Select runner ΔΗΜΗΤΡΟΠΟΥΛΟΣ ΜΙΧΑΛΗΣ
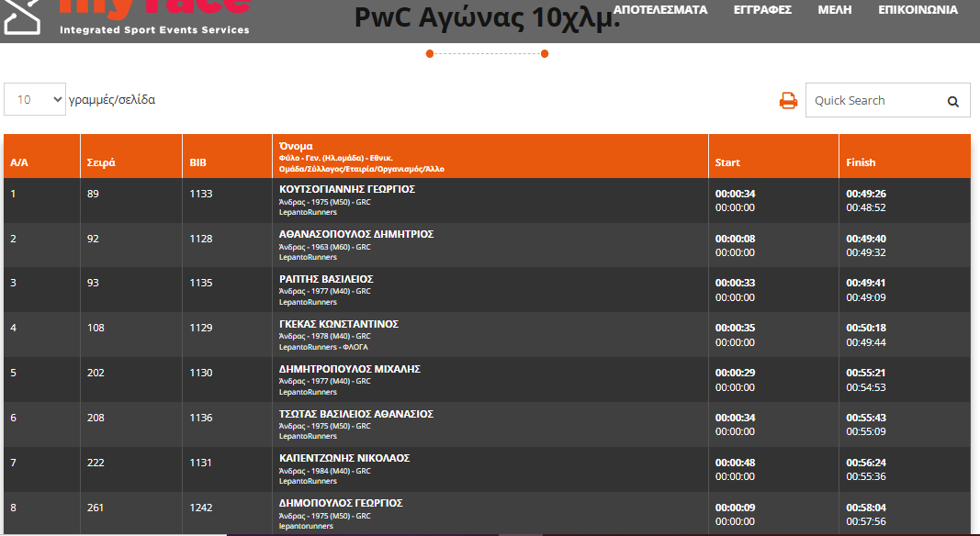 349,369
